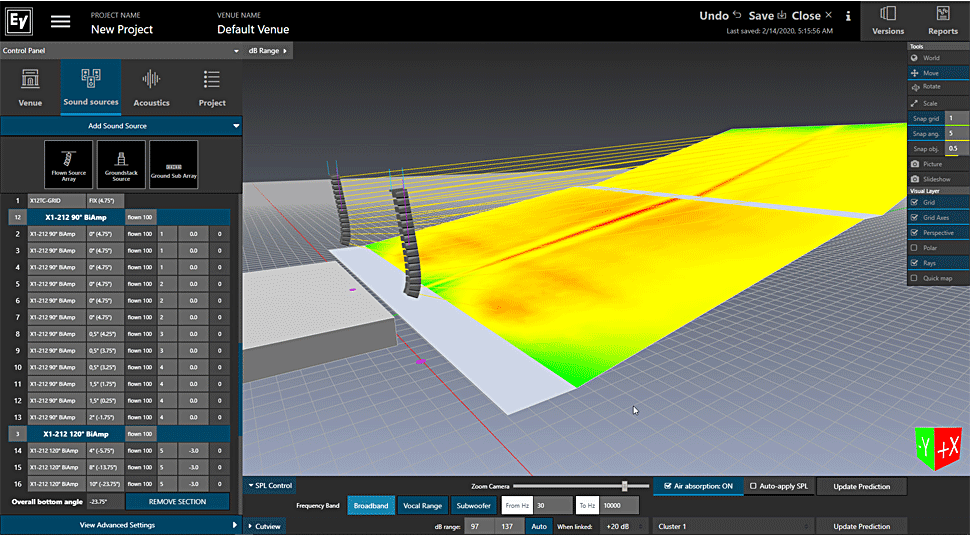Edit the Snap grid value field
The height and width of the screenshot is (535, 970).
pyautogui.click(x=956, y=118)
